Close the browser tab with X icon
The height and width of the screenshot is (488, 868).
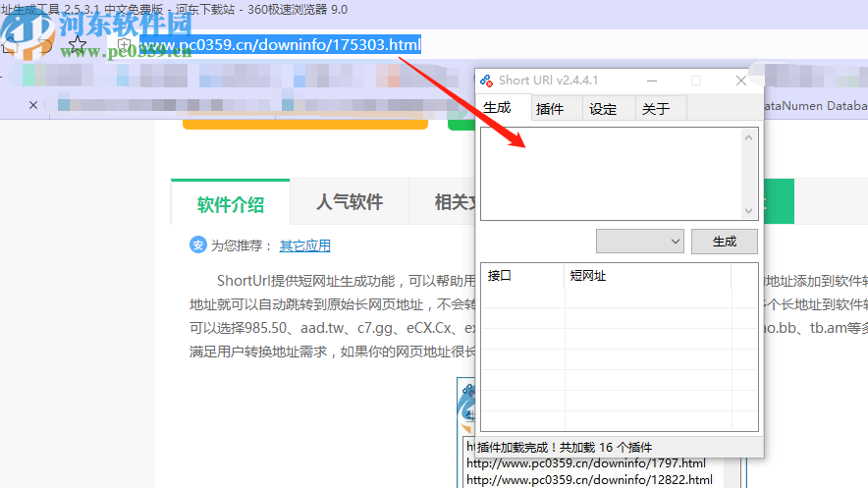pos(33,105)
